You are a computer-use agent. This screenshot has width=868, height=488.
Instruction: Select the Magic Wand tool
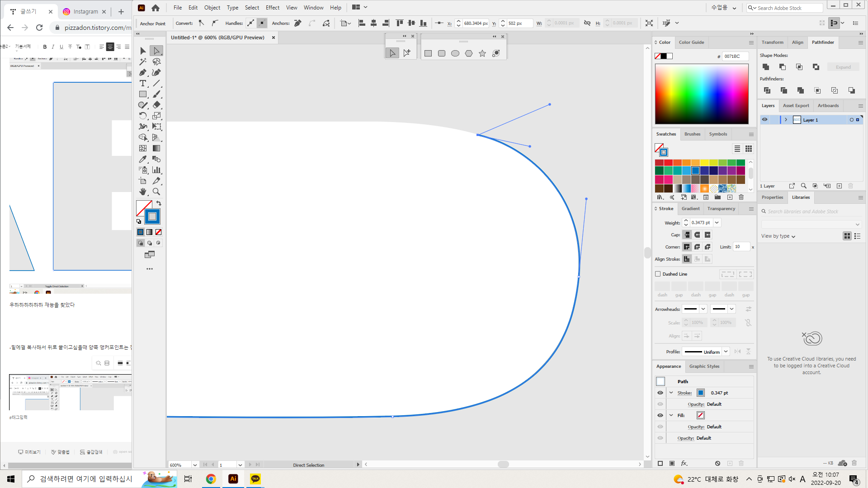click(143, 62)
